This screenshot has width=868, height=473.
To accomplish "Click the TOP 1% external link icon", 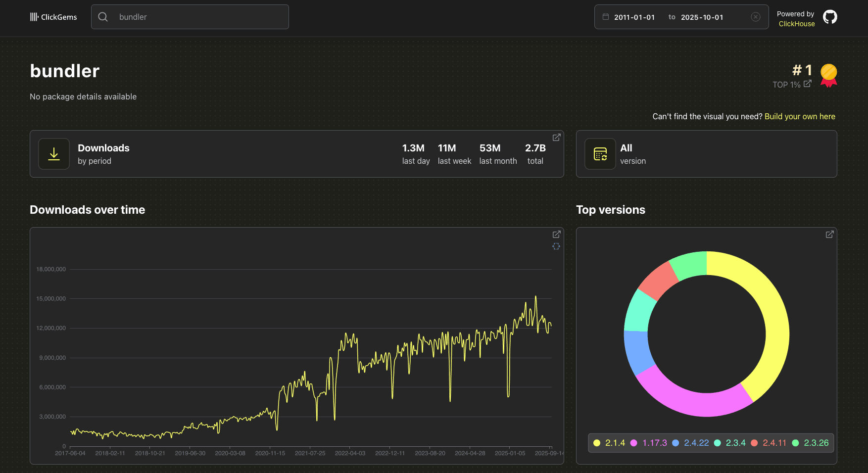I will point(807,84).
